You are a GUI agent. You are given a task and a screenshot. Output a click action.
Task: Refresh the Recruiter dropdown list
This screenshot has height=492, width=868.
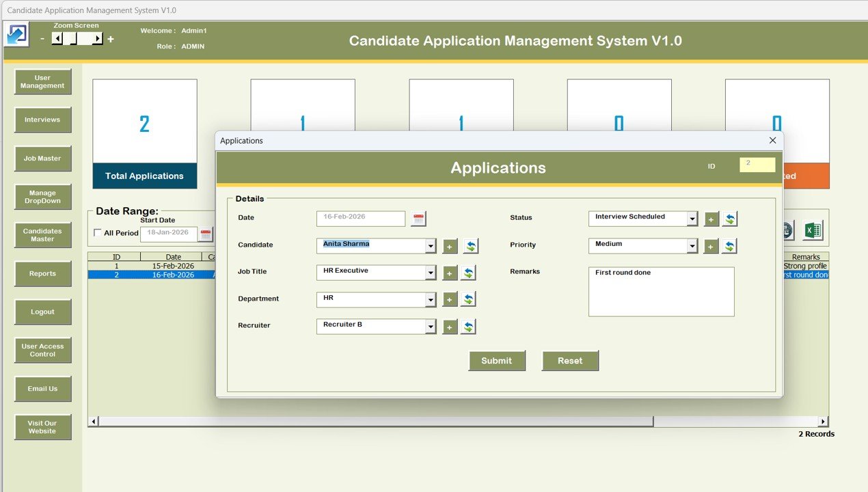(x=468, y=327)
